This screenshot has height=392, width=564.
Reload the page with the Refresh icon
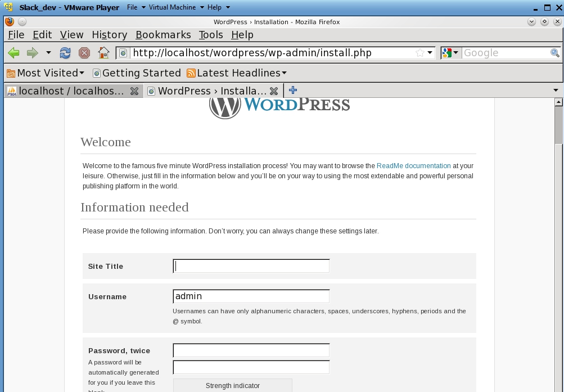(65, 53)
